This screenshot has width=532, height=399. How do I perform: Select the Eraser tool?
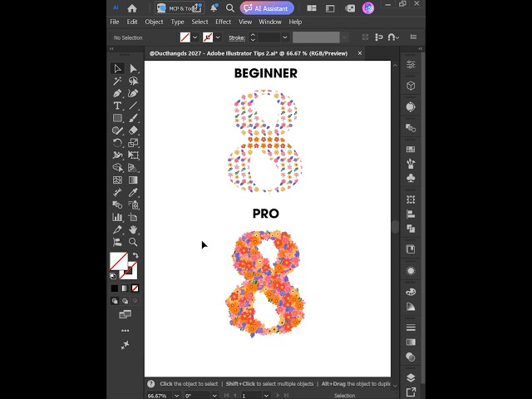[x=133, y=131]
